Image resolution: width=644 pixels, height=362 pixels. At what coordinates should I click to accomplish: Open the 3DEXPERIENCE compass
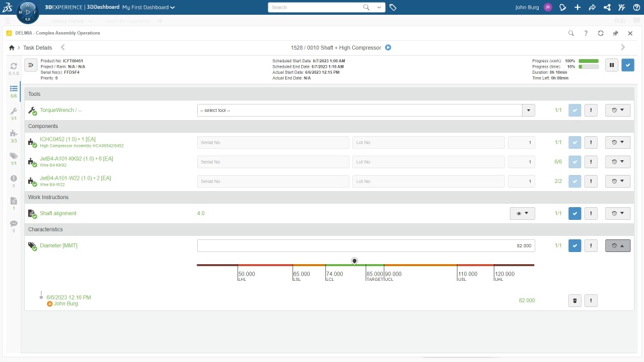[28, 11]
